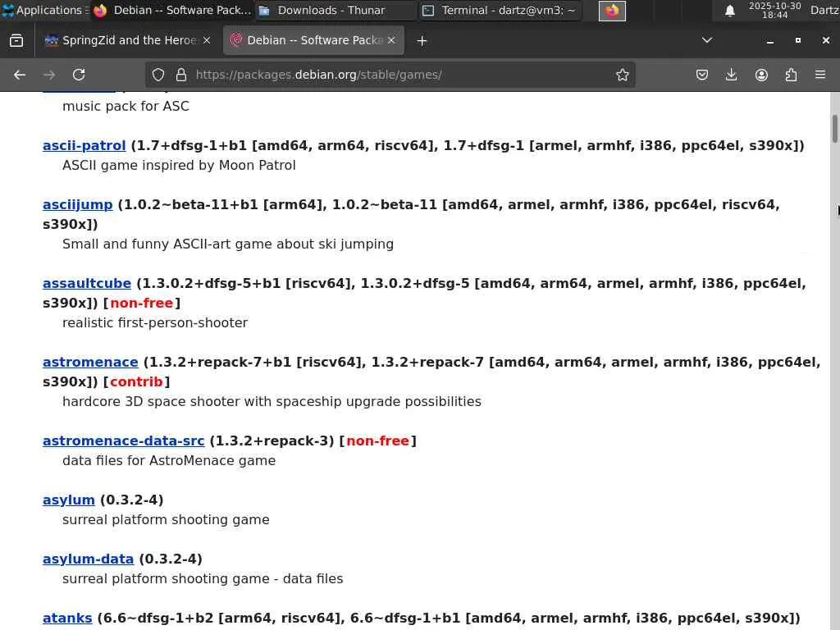
Task: Click 'non-free' label beside assaultcube
Action: tap(141, 304)
